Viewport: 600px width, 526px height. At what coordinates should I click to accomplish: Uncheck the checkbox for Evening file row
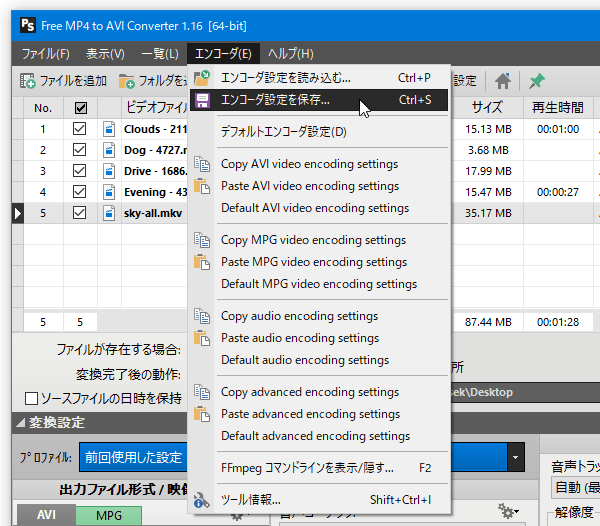tap(79, 192)
